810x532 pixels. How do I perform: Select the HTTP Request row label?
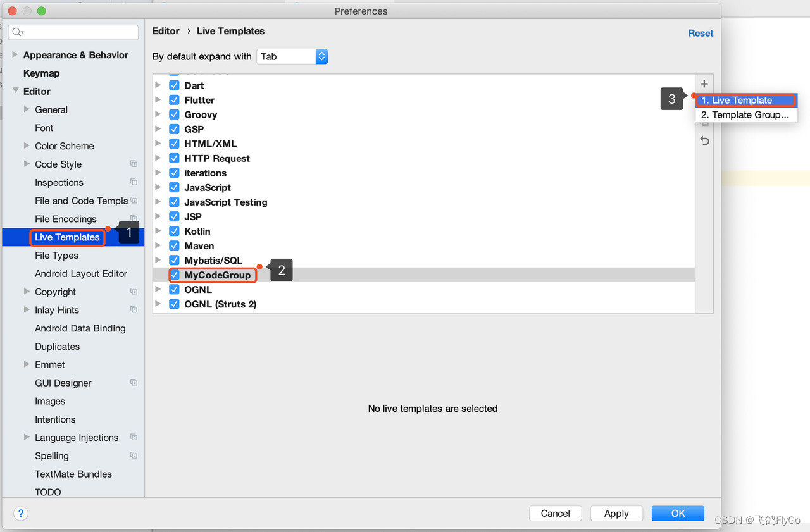(217, 158)
